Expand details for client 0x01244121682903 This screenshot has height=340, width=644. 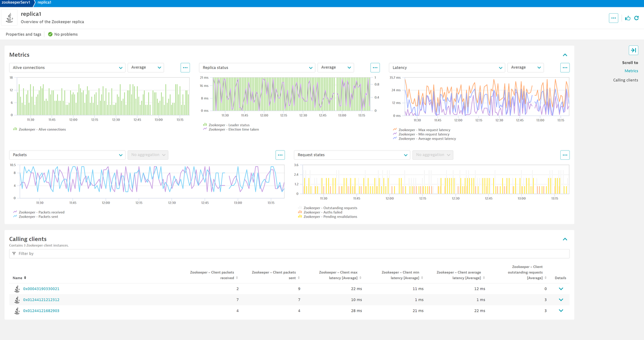click(561, 311)
